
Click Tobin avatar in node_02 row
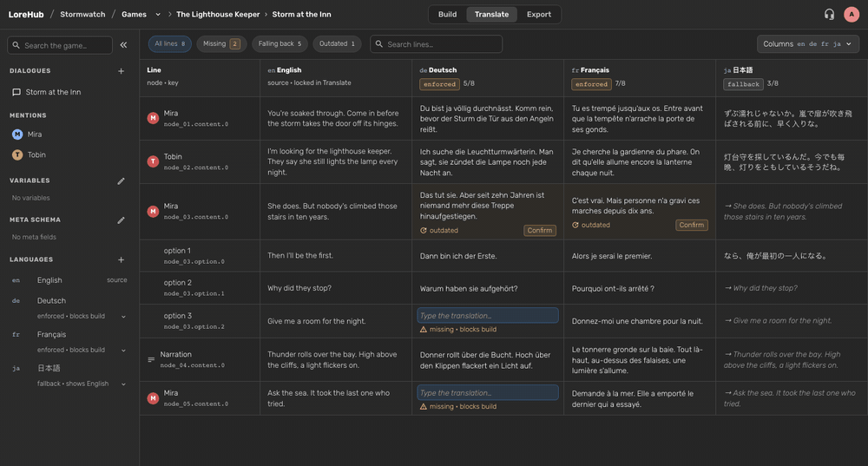(x=153, y=161)
